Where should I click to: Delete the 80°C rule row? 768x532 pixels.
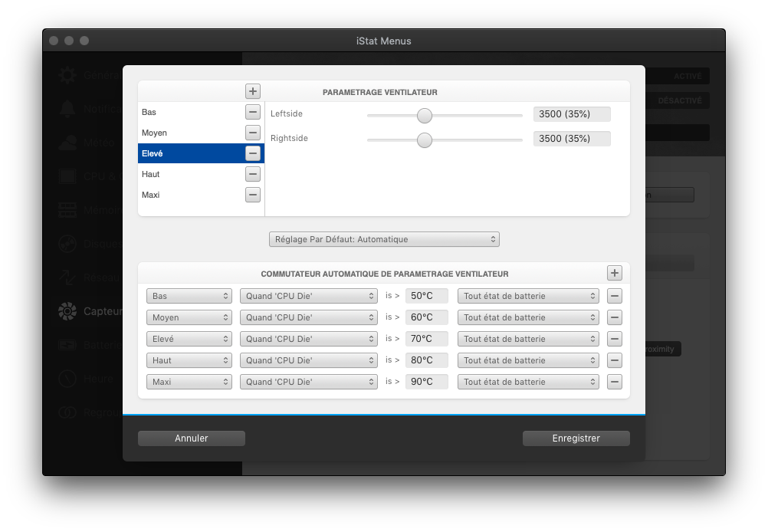click(615, 360)
